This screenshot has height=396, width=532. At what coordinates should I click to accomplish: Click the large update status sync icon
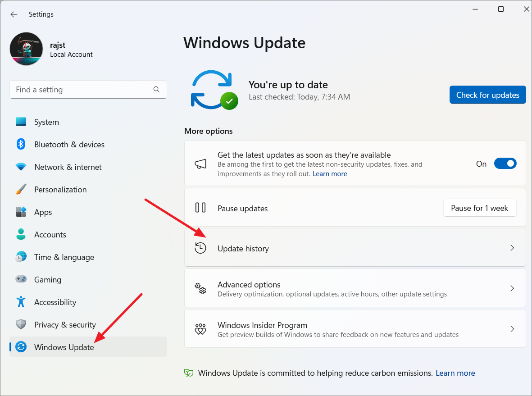[x=214, y=90]
